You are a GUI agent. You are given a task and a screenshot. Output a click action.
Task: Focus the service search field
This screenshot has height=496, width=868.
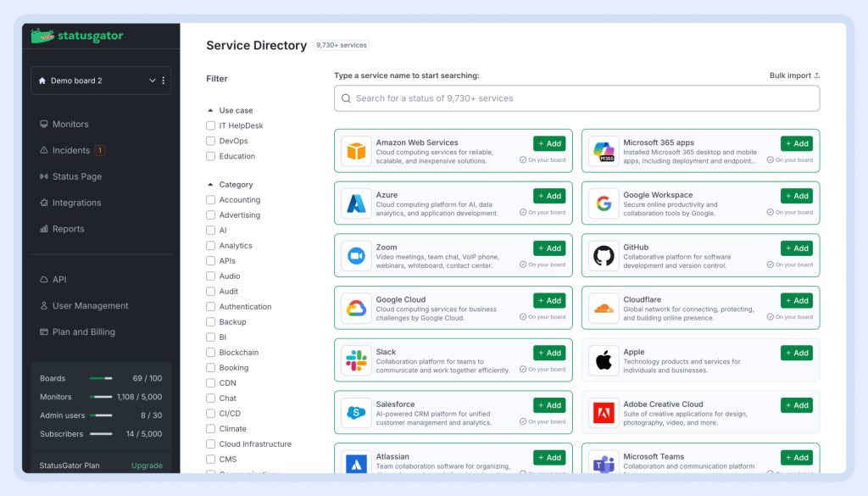576,98
